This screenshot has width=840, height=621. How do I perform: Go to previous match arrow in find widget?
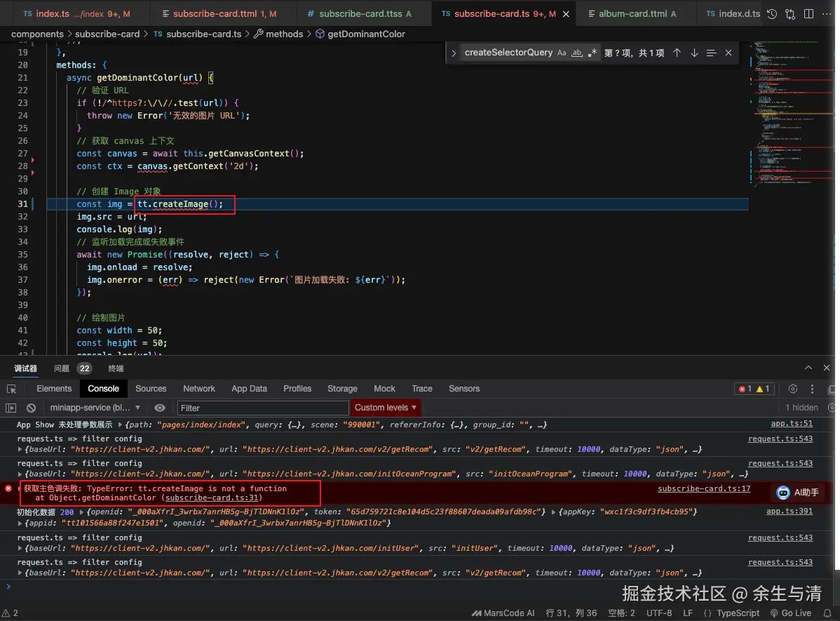tap(677, 53)
